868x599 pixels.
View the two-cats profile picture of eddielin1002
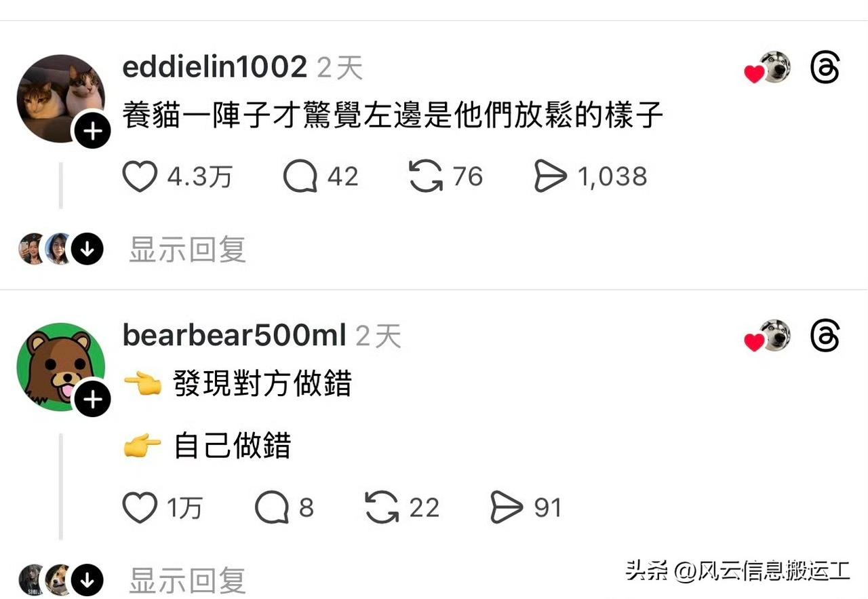pyautogui.click(x=60, y=98)
